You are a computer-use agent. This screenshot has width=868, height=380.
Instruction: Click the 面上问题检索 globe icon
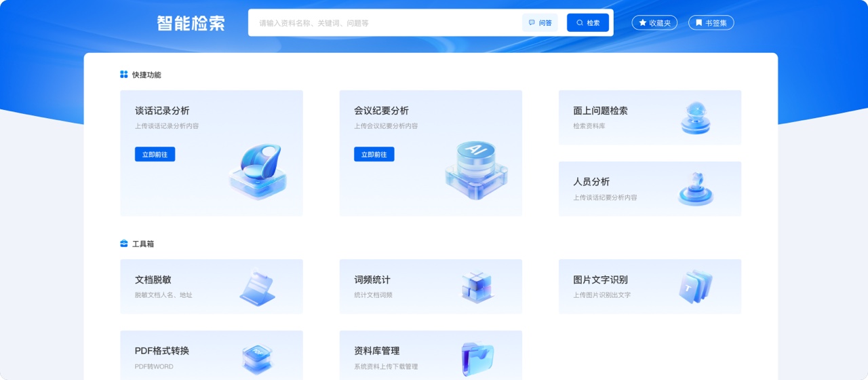pos(695,118)
